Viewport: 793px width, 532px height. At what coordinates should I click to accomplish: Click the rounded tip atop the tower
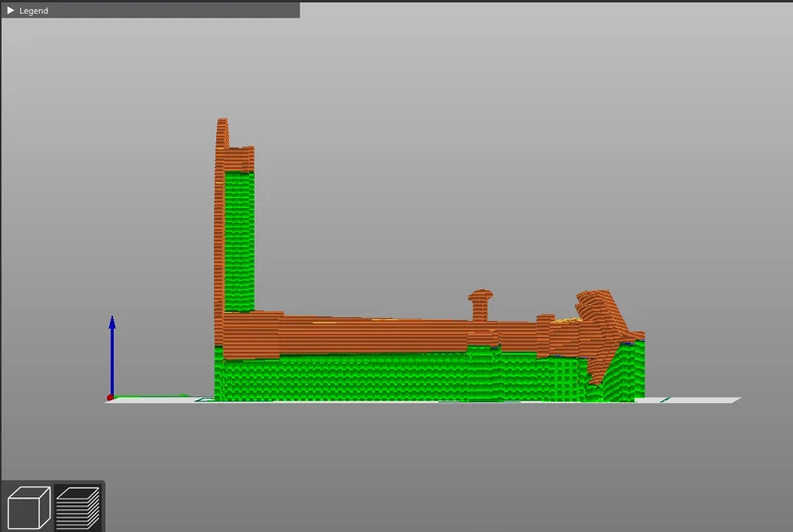[x=222, y=133]
